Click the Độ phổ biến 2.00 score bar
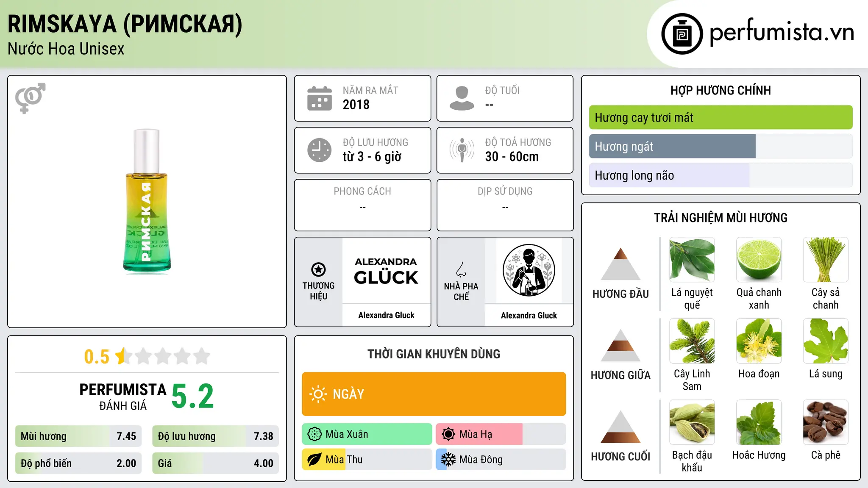Image resolution: width=868 pixels, height=488 pixels. click(78, 463)
